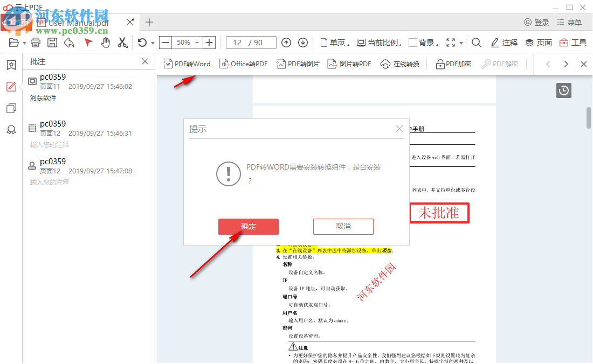The width and height of the screenshot is (593, 364).
Task: Select the PDF转Word conversion tool
Action: pyautogui.click(x=187, y=63)
